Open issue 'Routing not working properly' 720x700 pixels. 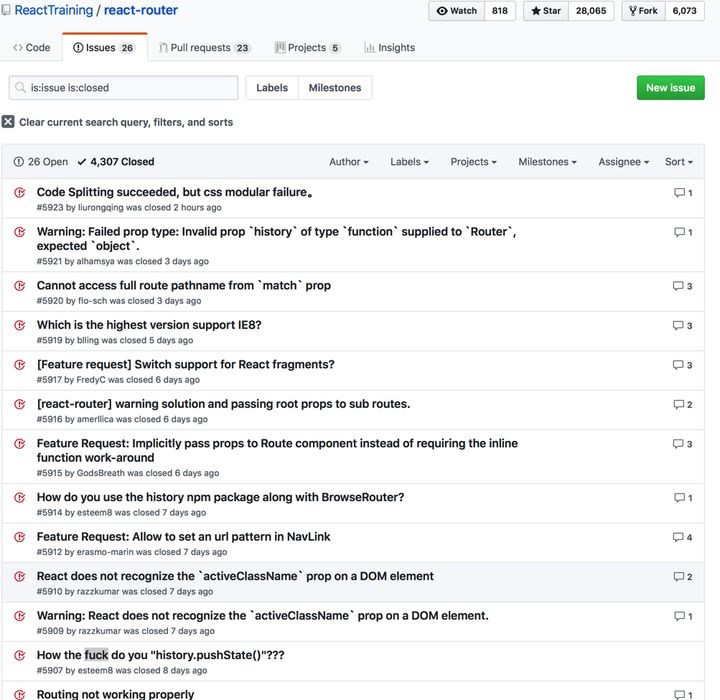click(115, 694)
